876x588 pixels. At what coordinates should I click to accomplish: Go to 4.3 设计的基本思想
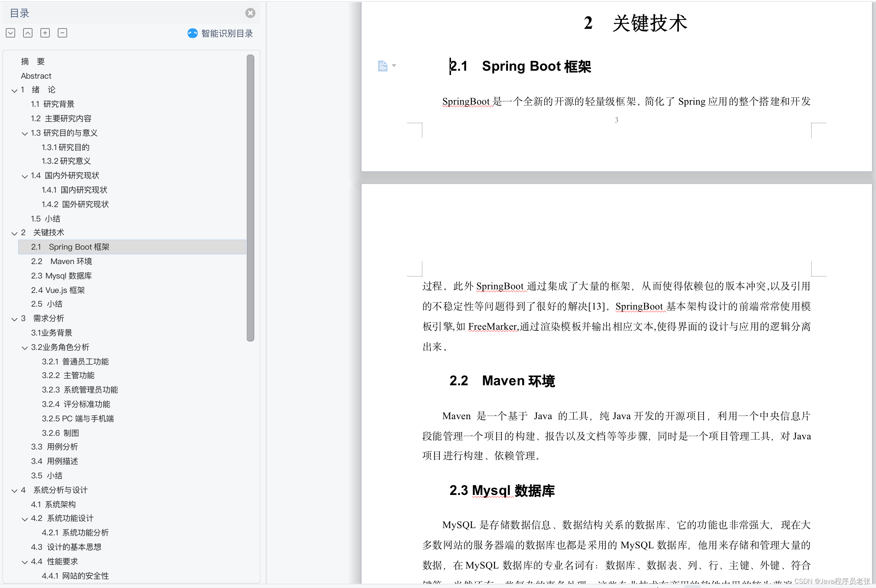pyautogui.click(x=66, y=547)
